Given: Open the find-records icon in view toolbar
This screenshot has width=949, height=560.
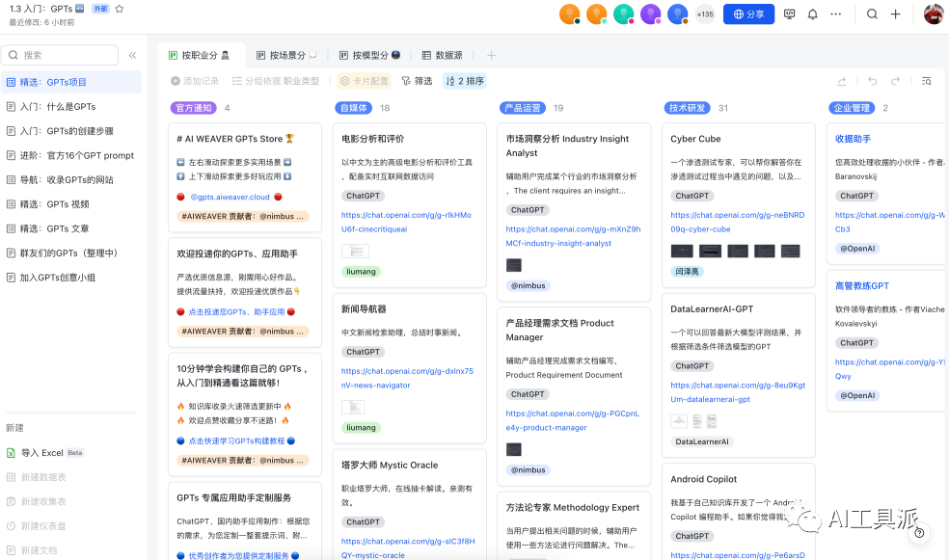Looking at the screenshot, I should tap(927, 81).
